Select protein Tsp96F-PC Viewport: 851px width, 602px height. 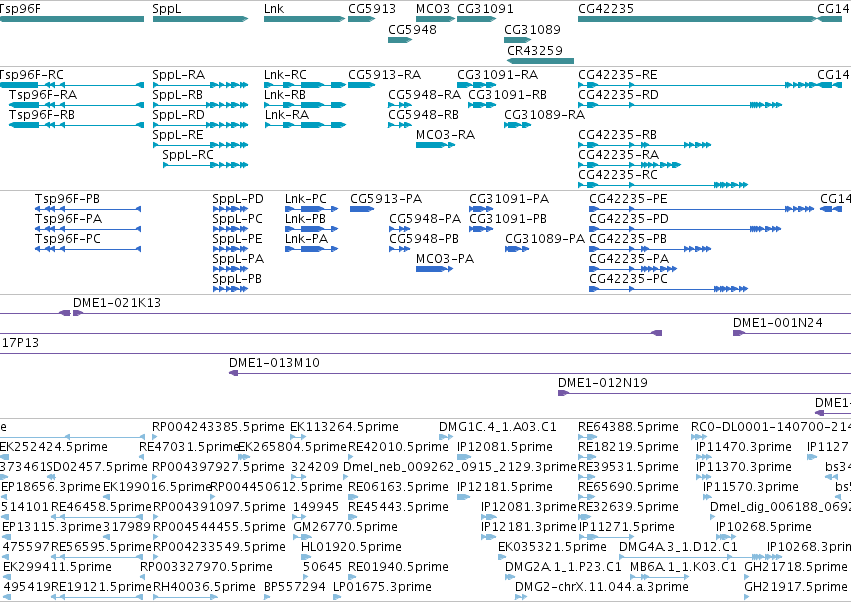point(68,239)
